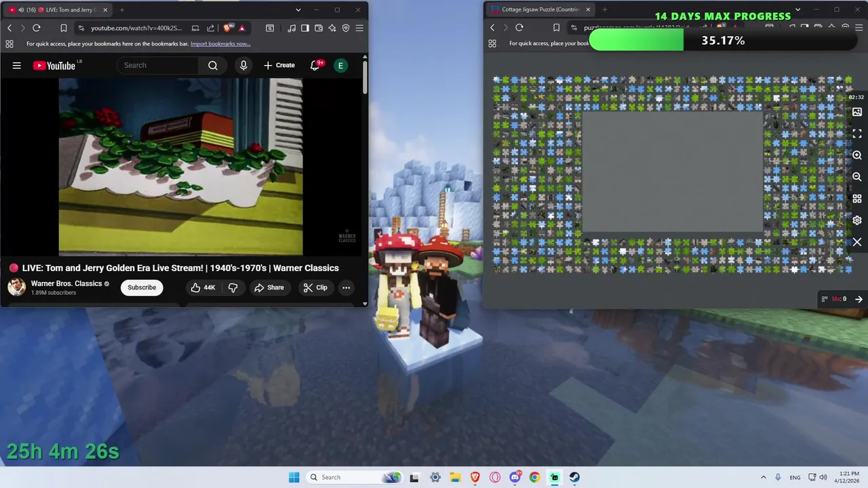Like the video with 44K likes
868x488 pixels.
203,287
